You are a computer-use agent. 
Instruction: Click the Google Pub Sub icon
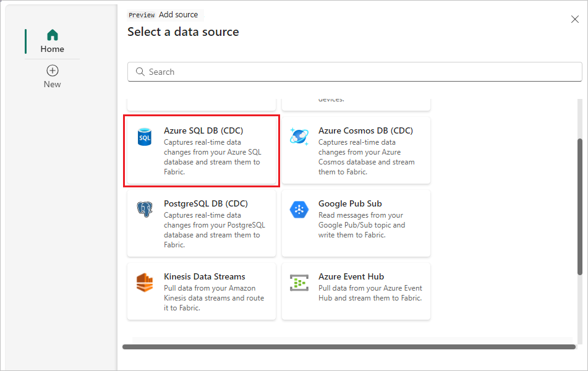[x=299, y=208]
